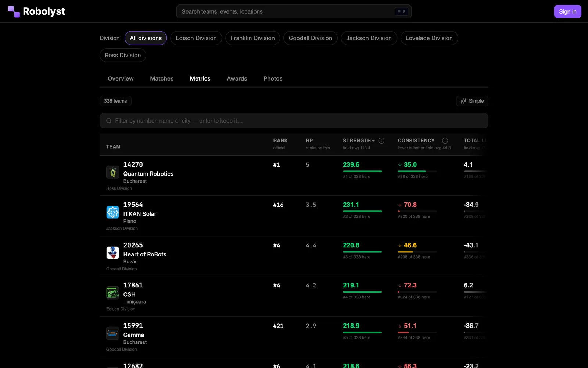Open Heart of RoBots team page
This screenshot has height=368, width=588.
click(145, 254)
